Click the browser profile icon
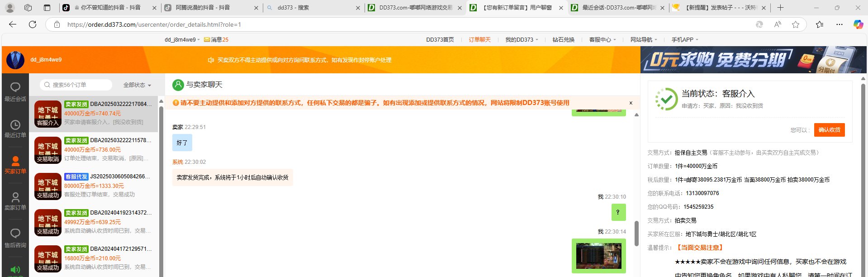This screenshot has width=868, height=277. (x=9, y=8)
